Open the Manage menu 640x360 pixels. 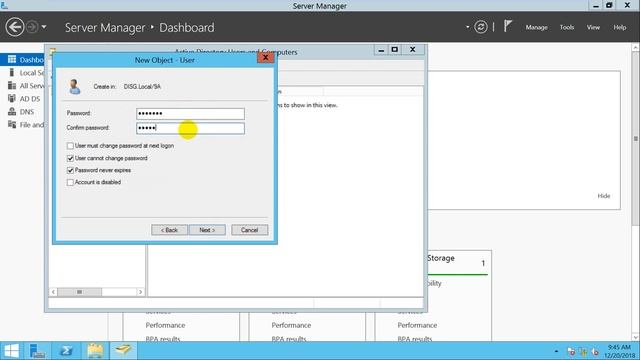click(536, 27)
